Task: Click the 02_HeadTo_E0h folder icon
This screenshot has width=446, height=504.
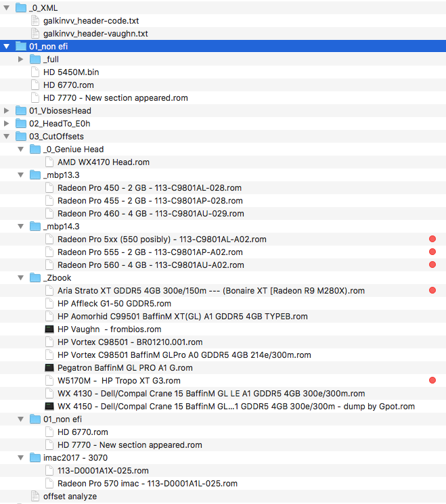Action: [x=21, y=123]
